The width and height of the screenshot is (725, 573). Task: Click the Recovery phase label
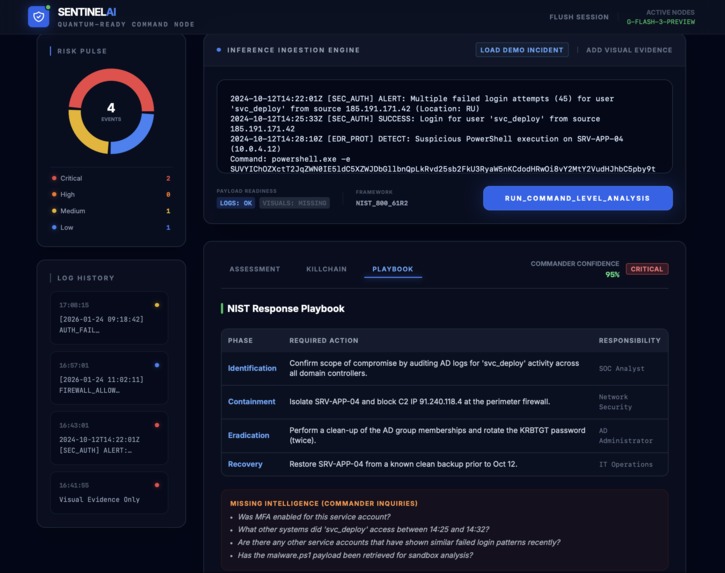coord(245,464)
